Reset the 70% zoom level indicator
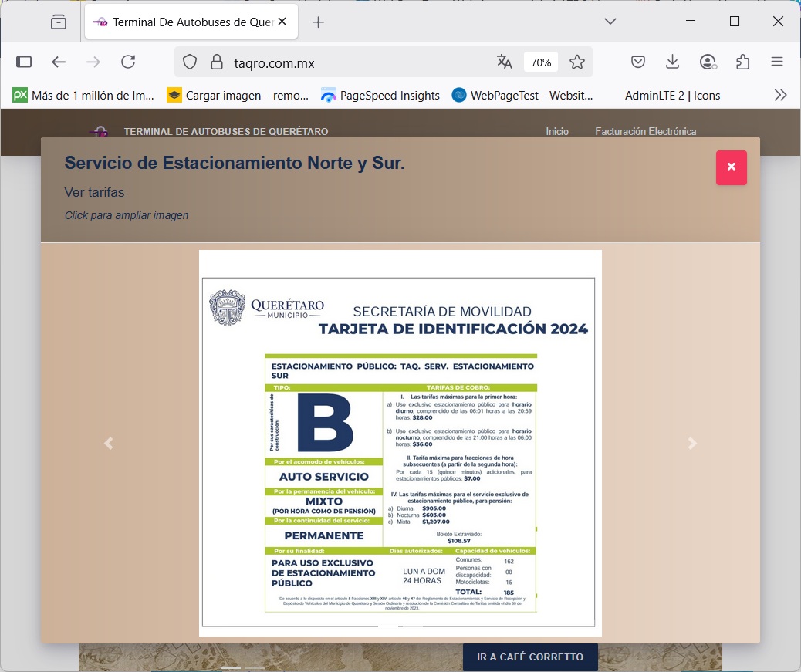This screenshot has width=801, height=672. (x=540, y=62)
